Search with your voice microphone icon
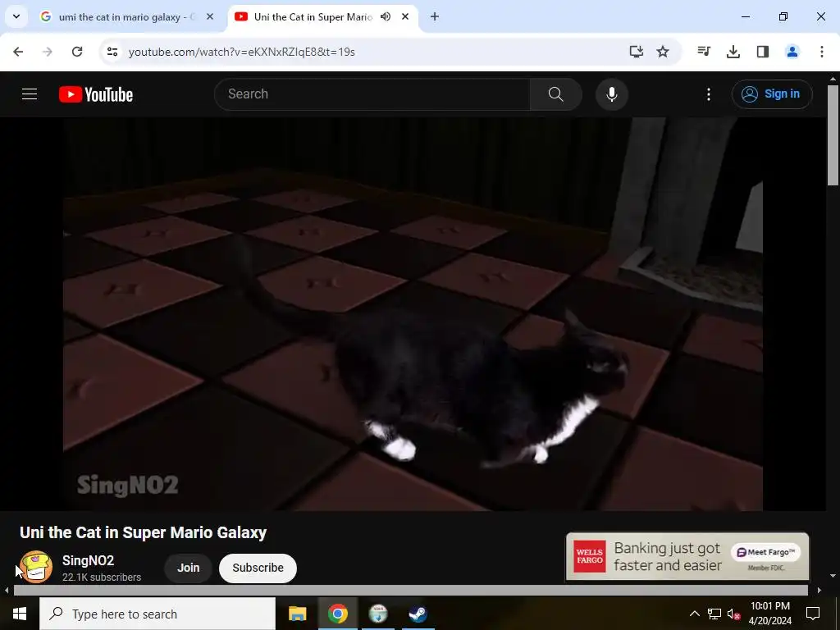This screenshot has height=630, width=840. coord(612,94)
